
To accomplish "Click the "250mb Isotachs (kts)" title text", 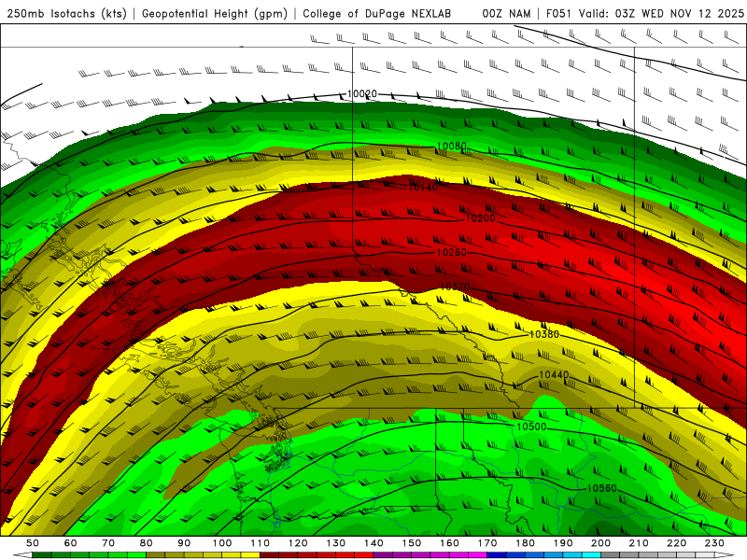I will click(66, 13).
